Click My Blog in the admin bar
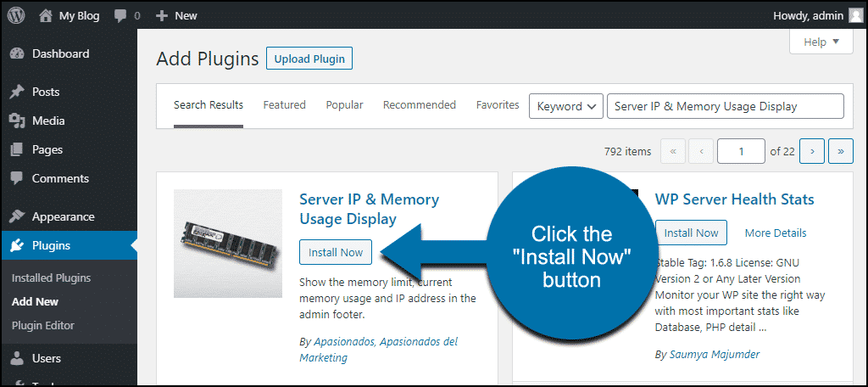 tap(79, 16)
